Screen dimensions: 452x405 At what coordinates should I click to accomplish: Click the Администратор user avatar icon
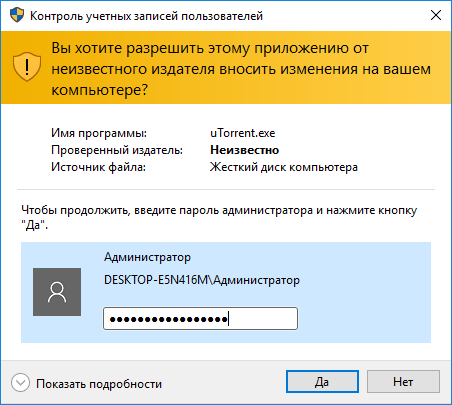[57, 292]
